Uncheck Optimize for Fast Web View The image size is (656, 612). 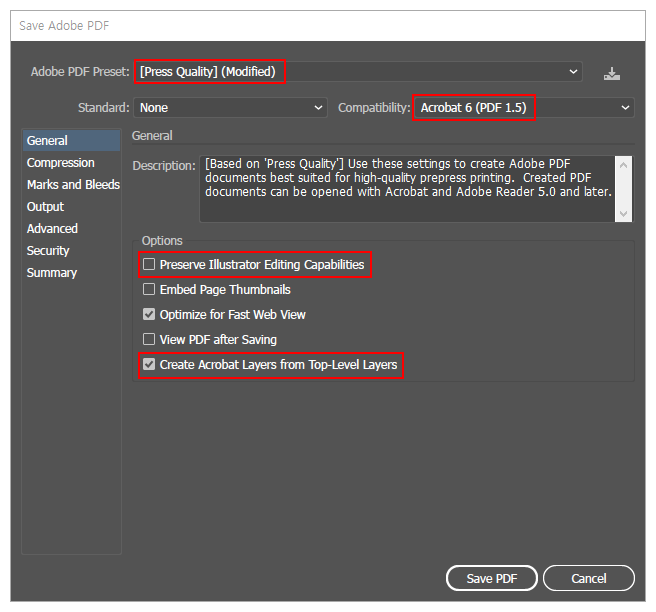[x=149, y=314]
